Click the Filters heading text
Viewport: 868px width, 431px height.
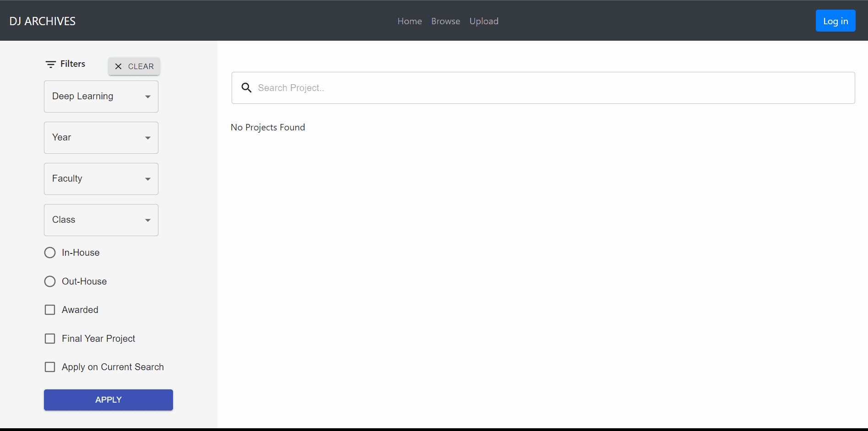(73, 64)
